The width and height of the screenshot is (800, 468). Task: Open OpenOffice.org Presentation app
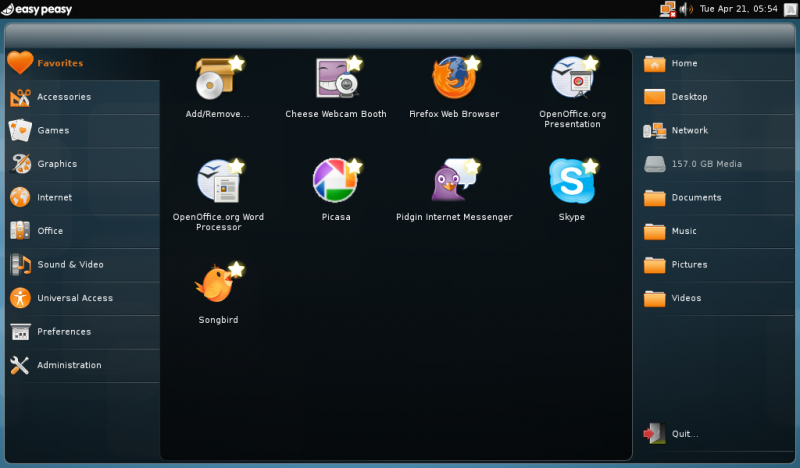[x=571, y=80]
